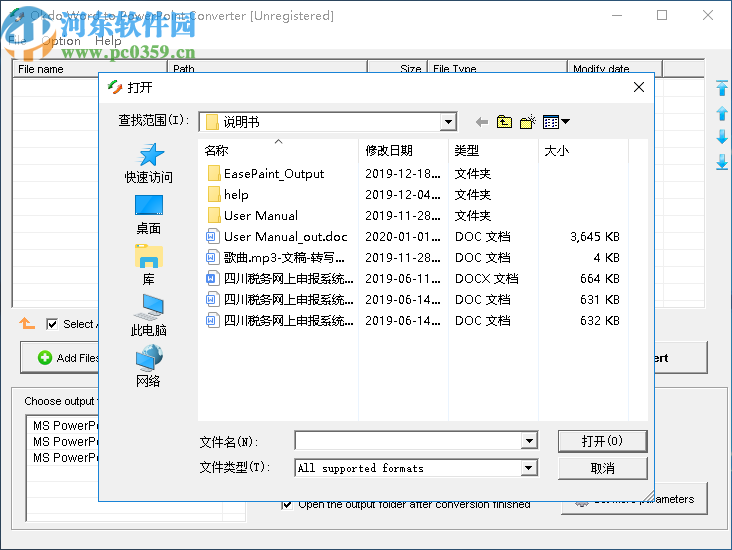
Task: Click the Modify date column header in main window
Action: pos(614,69)
